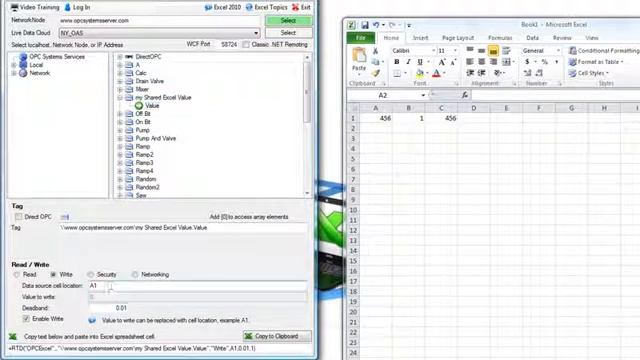
Task: Apply Accounting dollar number format
Action: (x=527, y=62)
